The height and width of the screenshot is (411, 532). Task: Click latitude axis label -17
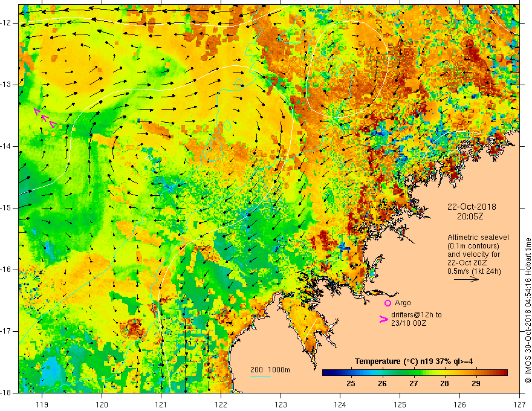point(7,331)
